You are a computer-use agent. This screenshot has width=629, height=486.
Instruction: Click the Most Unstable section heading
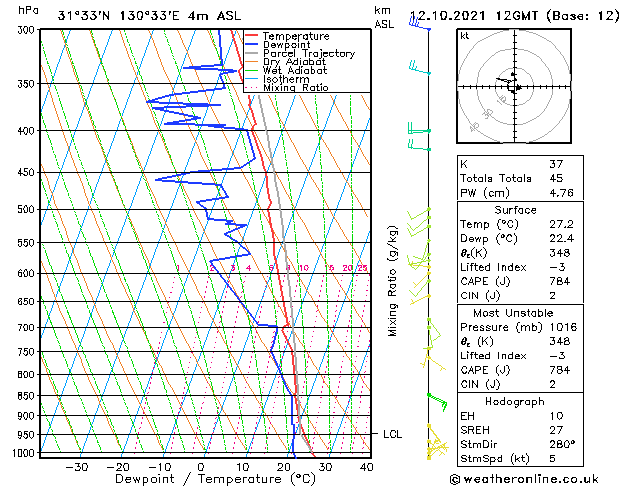tap(513, 313)
